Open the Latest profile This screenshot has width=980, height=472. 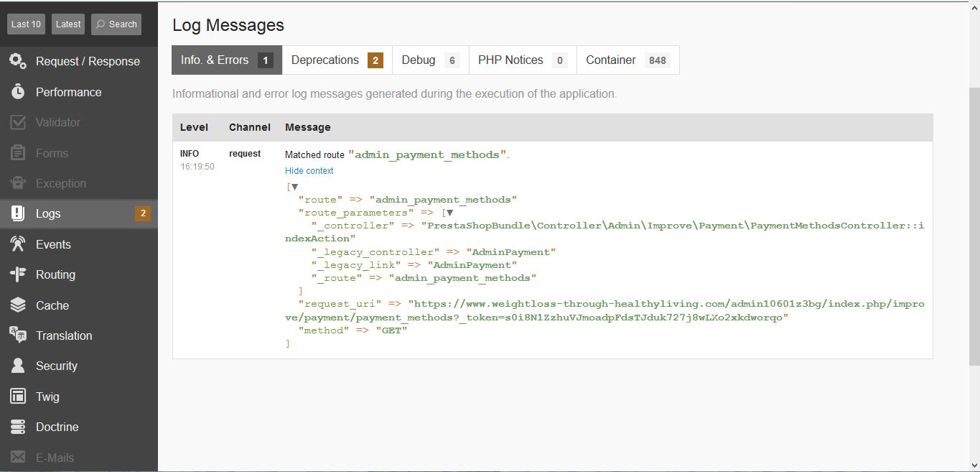tap(67, 23)
